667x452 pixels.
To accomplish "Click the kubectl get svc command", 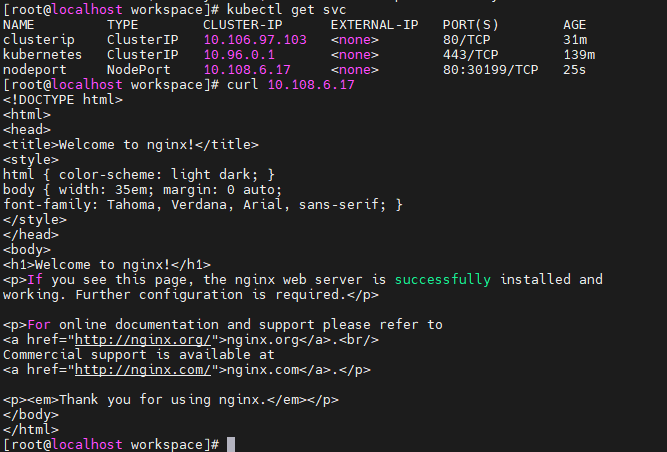I will click(x=287, y=9).
